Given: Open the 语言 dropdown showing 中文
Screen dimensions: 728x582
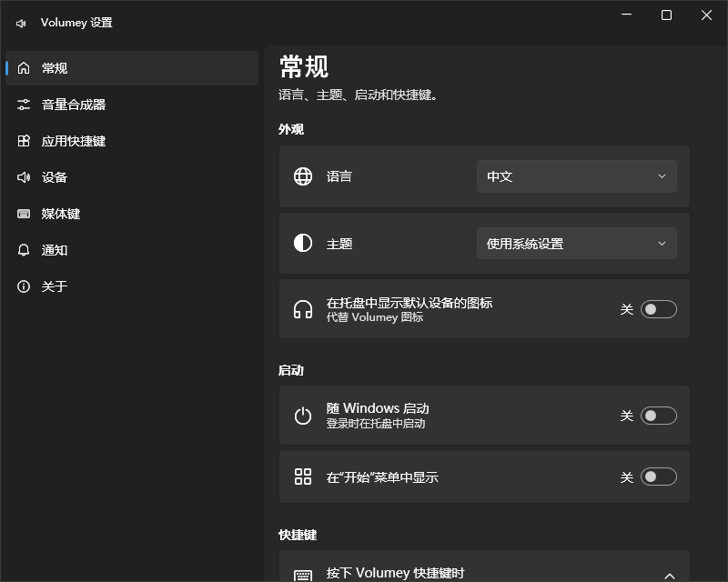Looking at the screenshot, I should [x=577, y=176].
